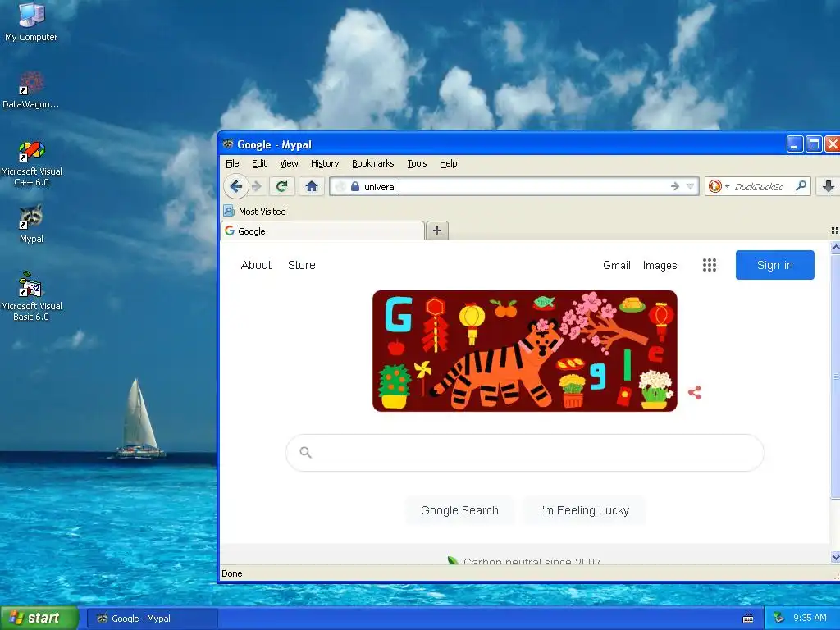Open the History menu

coord(325,163)
